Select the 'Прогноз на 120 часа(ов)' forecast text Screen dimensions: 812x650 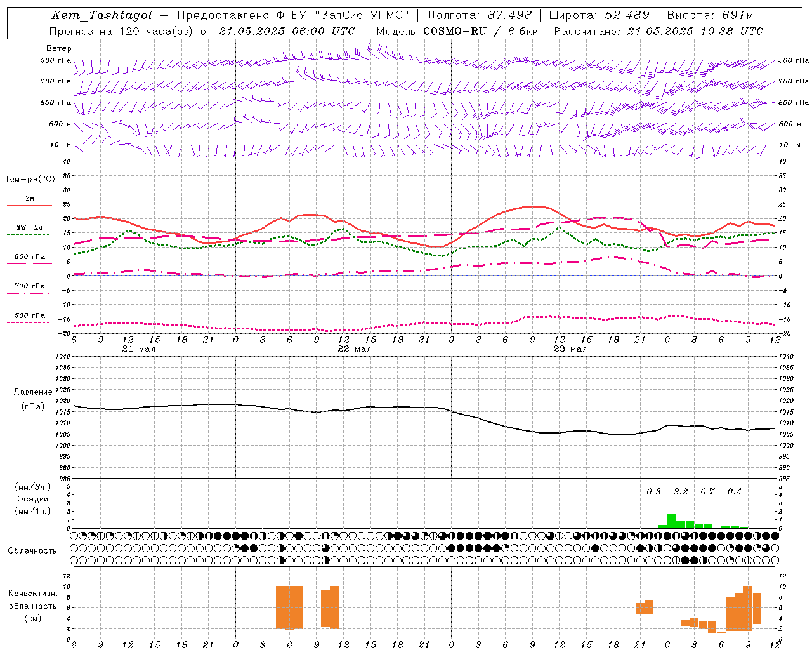[x=122, y=31]
